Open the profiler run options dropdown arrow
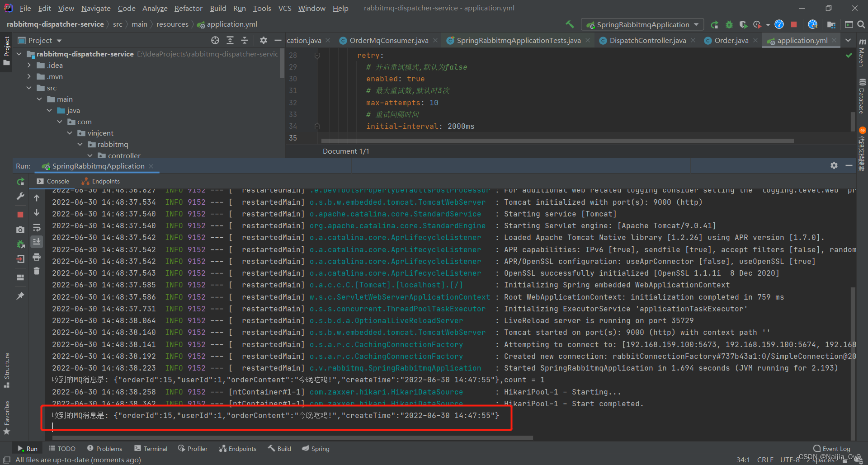 point(768,25)
